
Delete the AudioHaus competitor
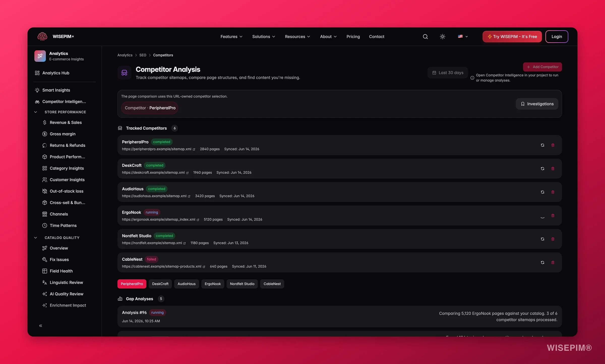pyautogui.click(x=553, y=192)
